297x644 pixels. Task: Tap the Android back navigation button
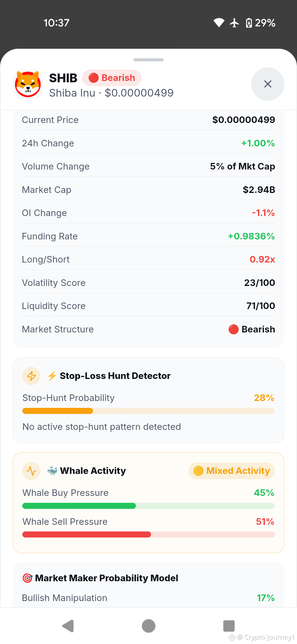click(68, 626)
